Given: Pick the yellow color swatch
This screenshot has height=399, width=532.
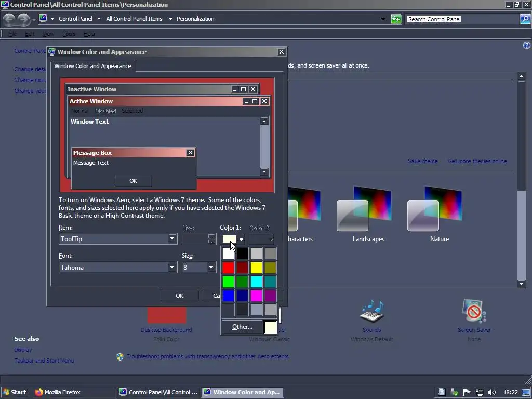Looking at the screenshot, I should pos(256,268).
